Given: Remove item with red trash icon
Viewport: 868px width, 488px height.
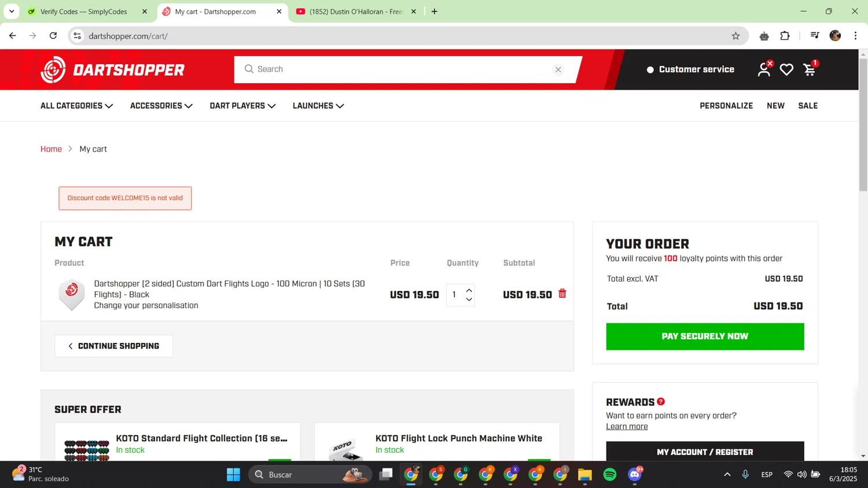Looking at the screenshot, I should 562,294.
